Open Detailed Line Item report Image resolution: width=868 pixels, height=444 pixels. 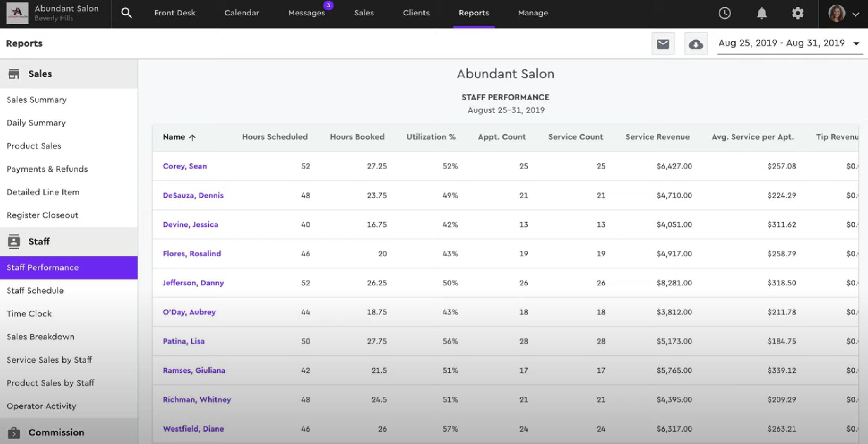(x=43, y=192)
